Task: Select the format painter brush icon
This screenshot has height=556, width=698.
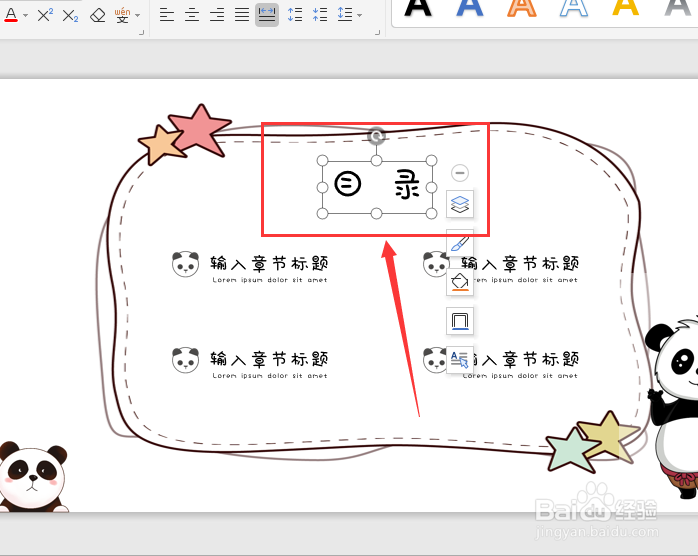Action: tap(460, 243)
